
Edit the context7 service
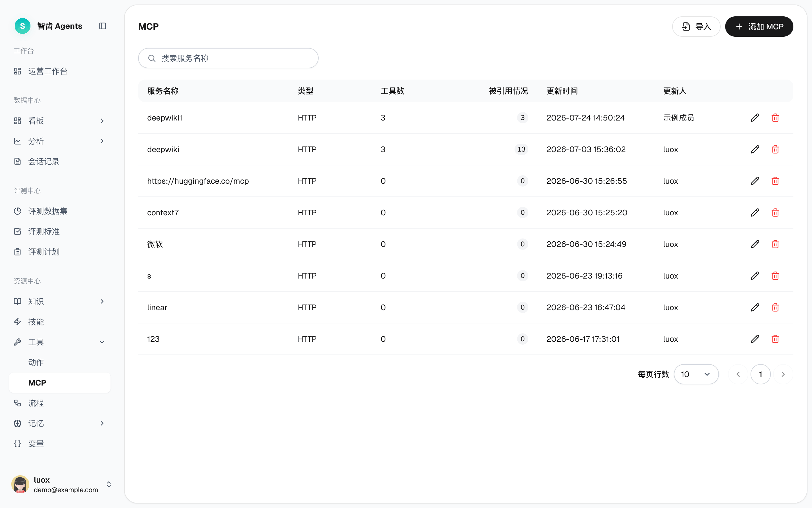pyautogui.click(x=755, y=212)
